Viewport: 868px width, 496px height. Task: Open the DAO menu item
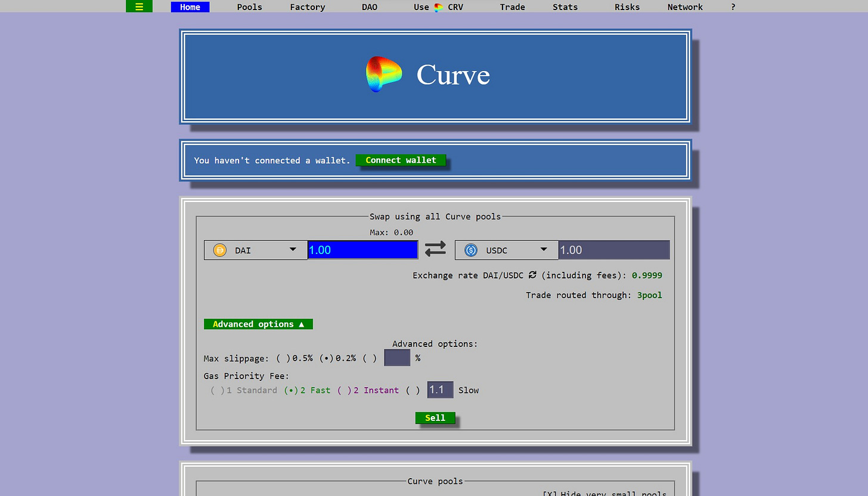370,7
